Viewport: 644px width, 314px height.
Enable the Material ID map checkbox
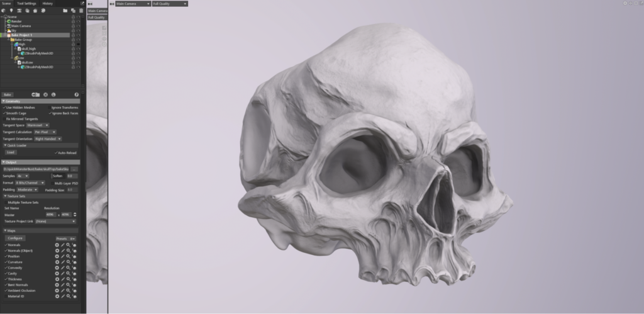[6, 296]
